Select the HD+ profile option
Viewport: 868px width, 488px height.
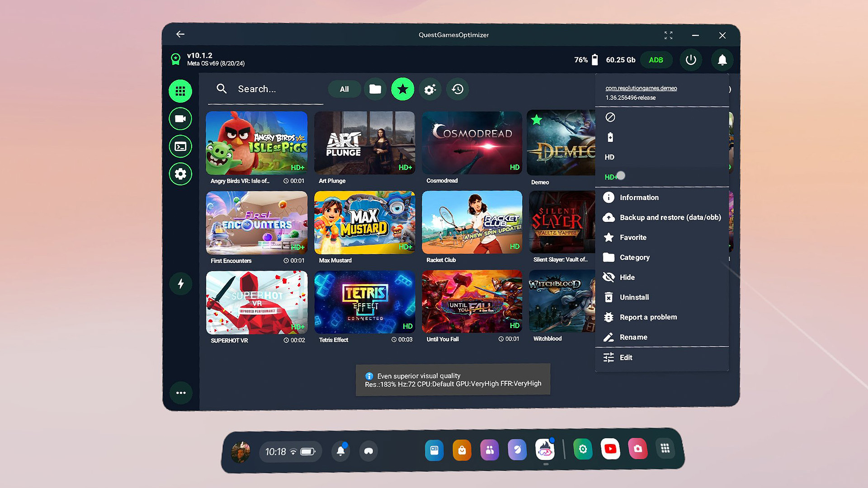click(x=611, y=177)
